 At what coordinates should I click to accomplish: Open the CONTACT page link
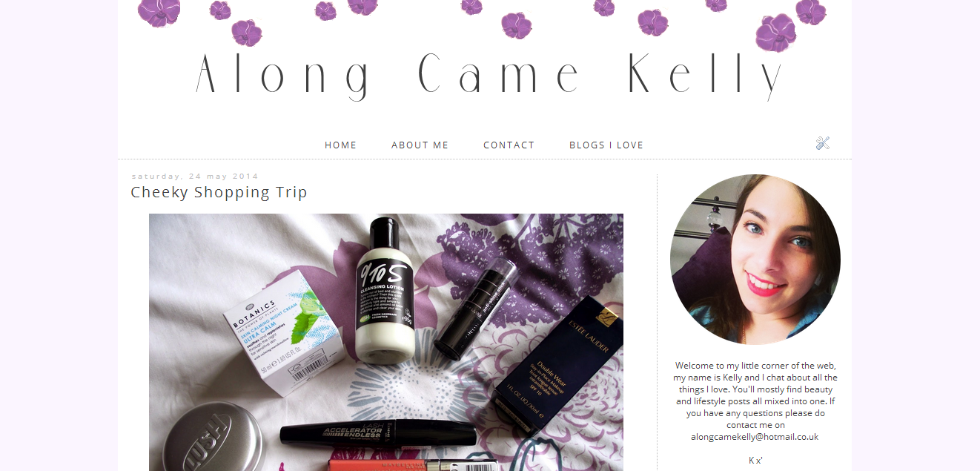tap(509, 145)
